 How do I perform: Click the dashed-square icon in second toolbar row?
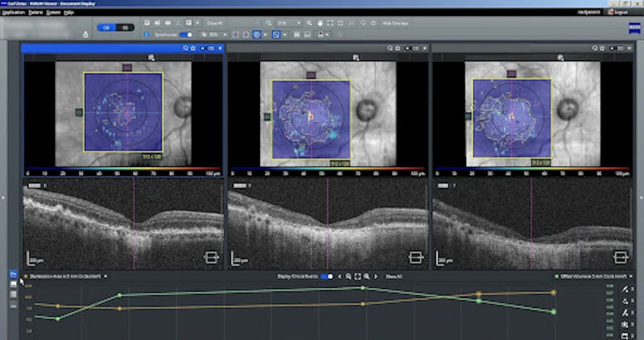236,35
